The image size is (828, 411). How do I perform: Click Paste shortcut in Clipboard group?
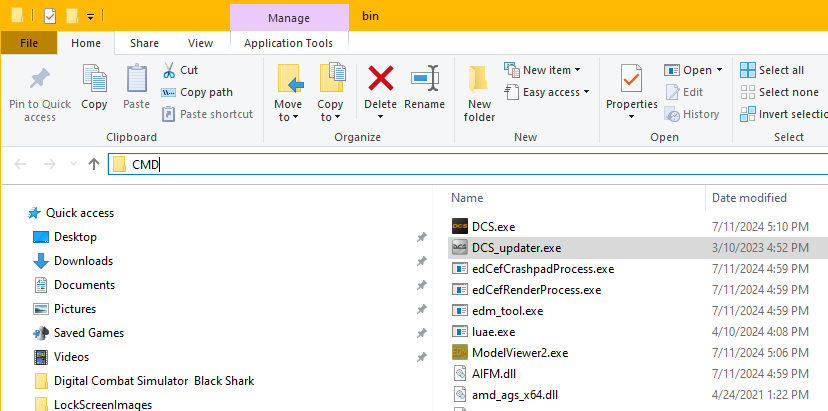(207, 114)
